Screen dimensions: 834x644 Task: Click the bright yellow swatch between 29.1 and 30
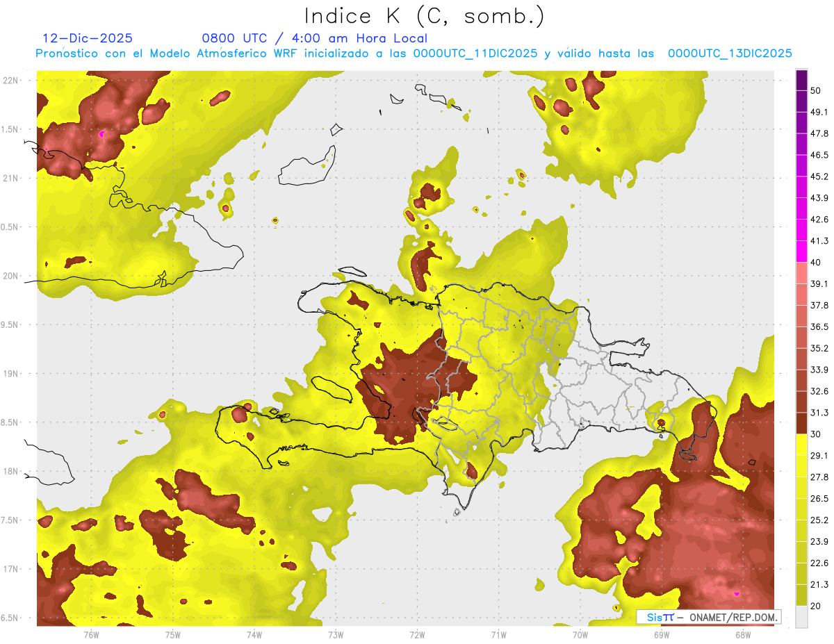pyautogui.click(x=802, y=445)
